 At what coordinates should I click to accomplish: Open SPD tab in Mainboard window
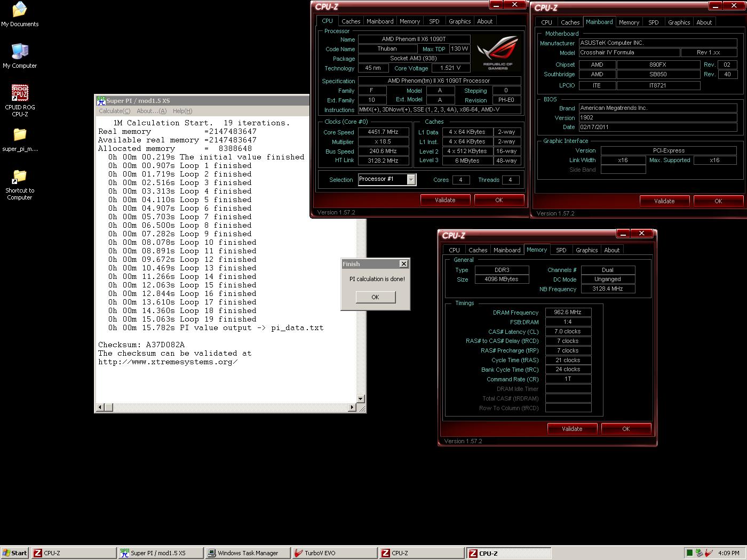[x=653, y=22]
